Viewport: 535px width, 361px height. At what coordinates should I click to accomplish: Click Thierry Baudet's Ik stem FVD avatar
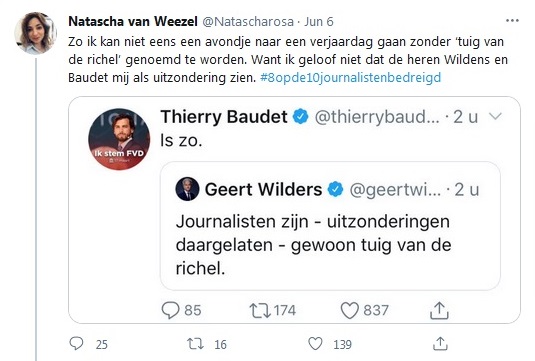click(x=119, y=139)
